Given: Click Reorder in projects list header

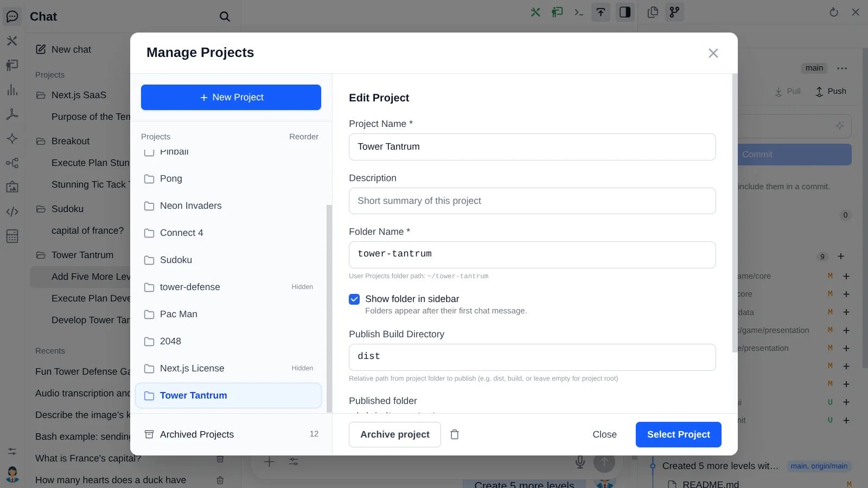Looking at the screenshot, I should [304, 137].
